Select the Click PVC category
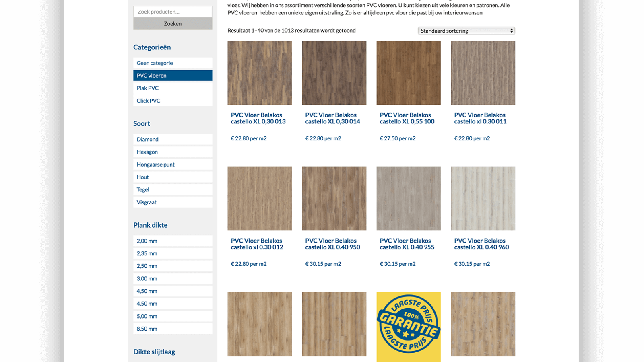Image resolution: width=644 pixels, height=362 pixels. pos(173,101)
